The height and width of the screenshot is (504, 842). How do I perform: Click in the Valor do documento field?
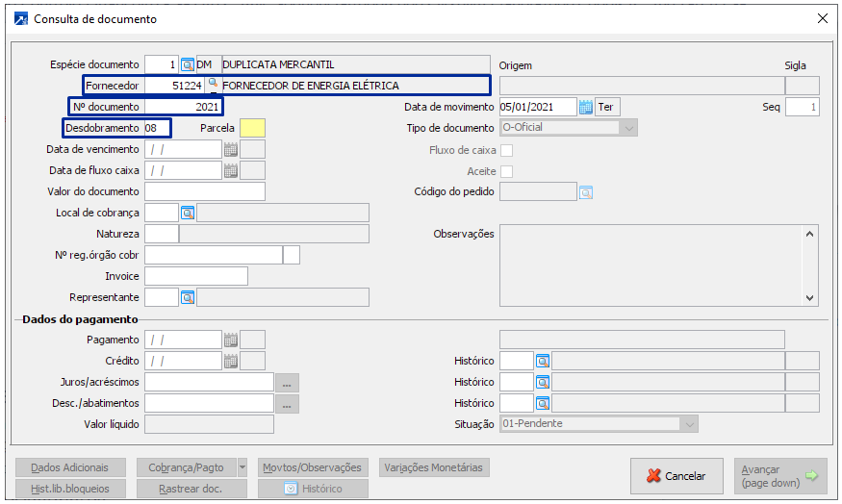click(x=204, y=191)
